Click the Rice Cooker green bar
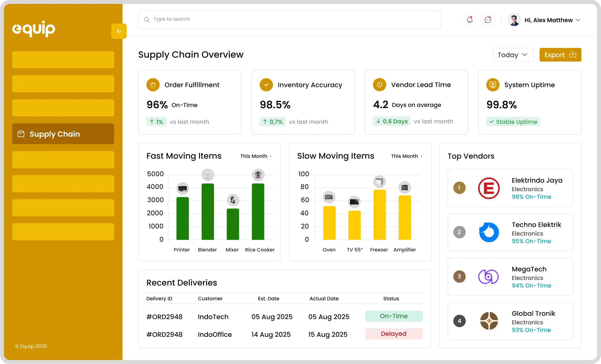The image size is (601, 364). click(258, 212)
